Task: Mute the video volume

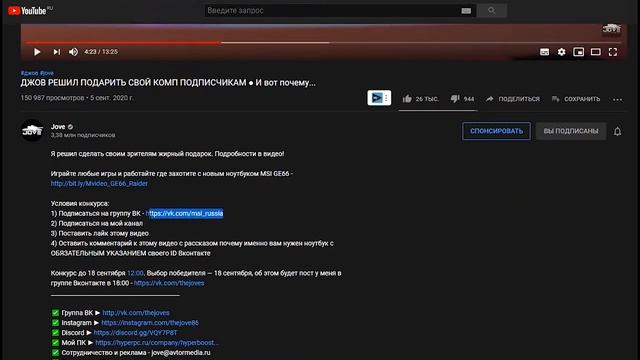Action: pos(73,52)
